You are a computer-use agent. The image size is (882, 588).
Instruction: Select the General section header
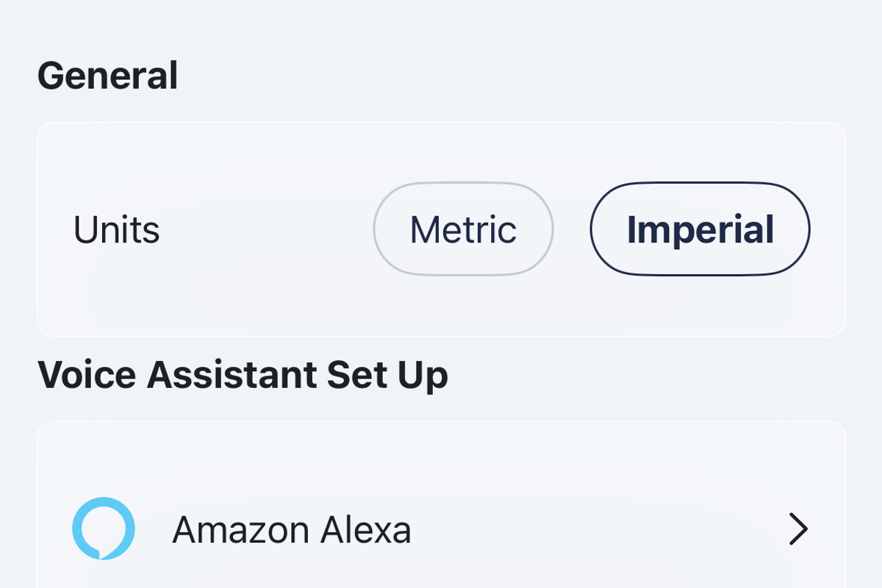(x=108, y=74)
